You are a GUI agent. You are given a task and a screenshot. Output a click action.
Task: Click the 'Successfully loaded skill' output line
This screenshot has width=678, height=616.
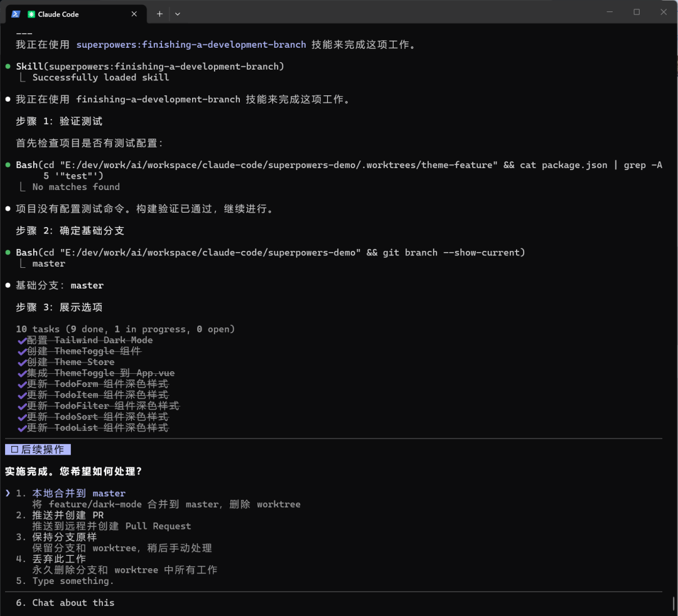100,77
